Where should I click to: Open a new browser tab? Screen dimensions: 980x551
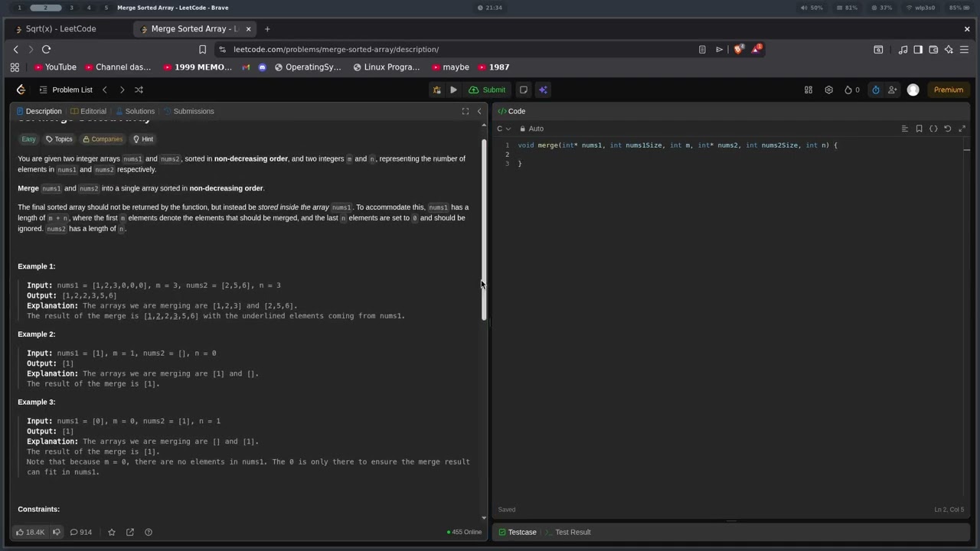click(267, 29)
